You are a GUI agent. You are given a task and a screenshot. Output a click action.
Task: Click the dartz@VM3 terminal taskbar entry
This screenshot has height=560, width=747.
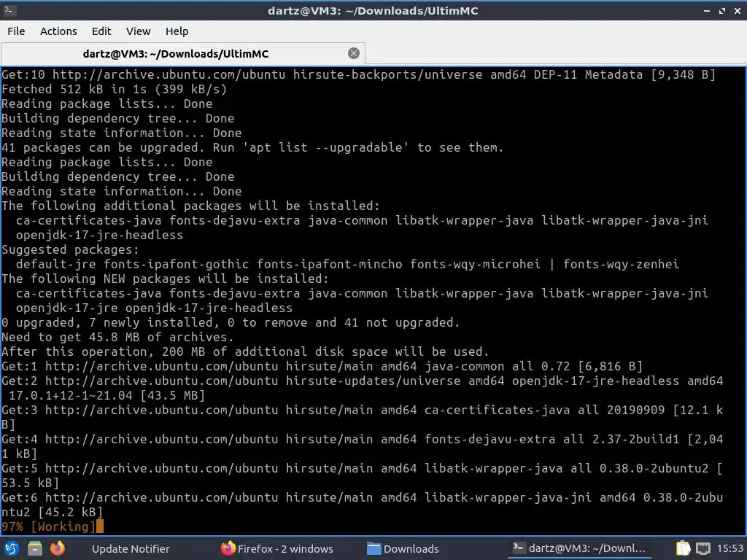[x=580, y=548]
